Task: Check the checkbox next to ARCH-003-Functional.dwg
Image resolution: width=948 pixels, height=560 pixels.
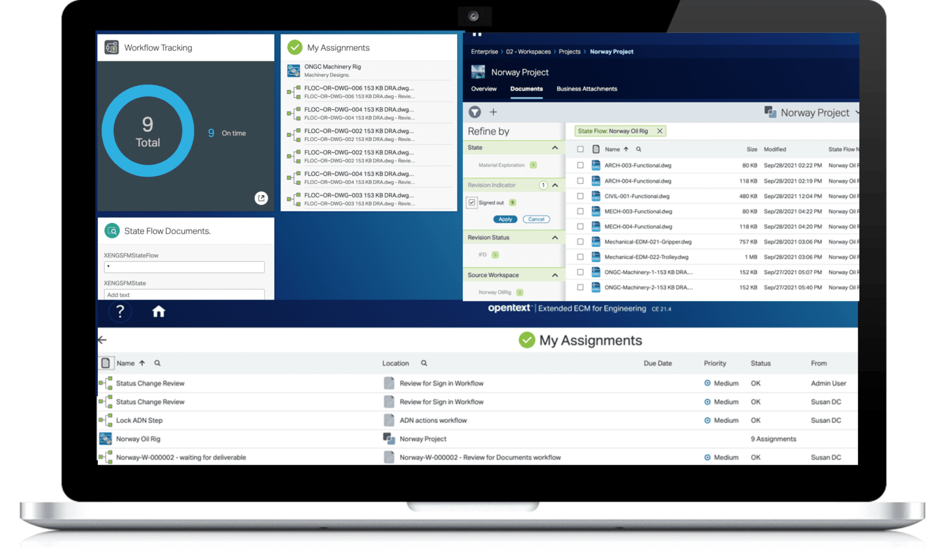Action: coord(580,165)
